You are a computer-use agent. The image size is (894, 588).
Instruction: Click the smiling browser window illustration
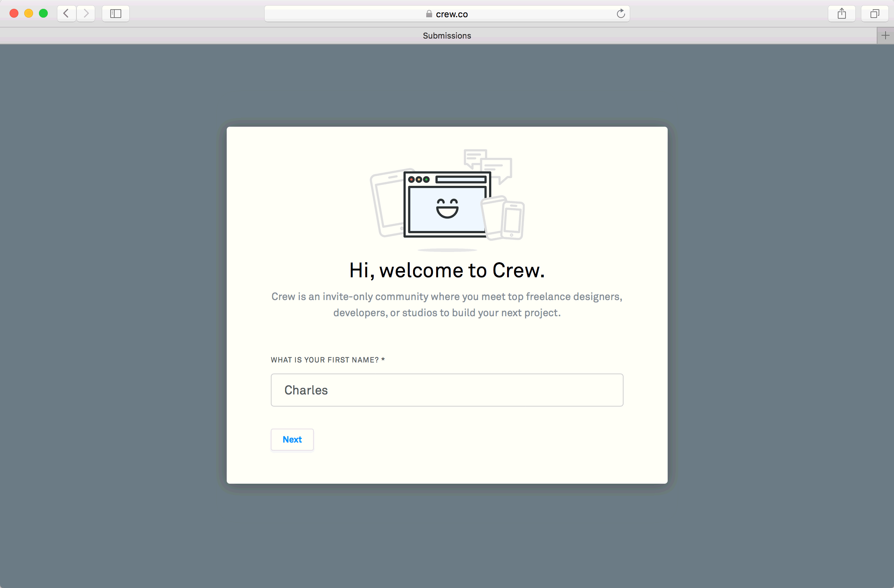(x=446, y=205)
